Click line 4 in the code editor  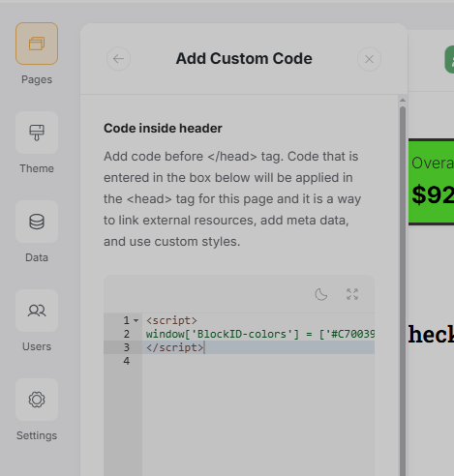[x=258, y=361]
